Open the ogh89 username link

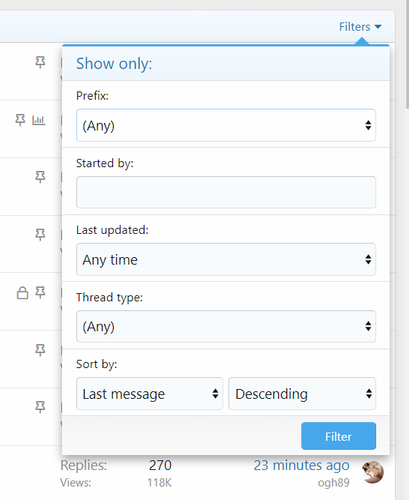(x=333, y=483)
